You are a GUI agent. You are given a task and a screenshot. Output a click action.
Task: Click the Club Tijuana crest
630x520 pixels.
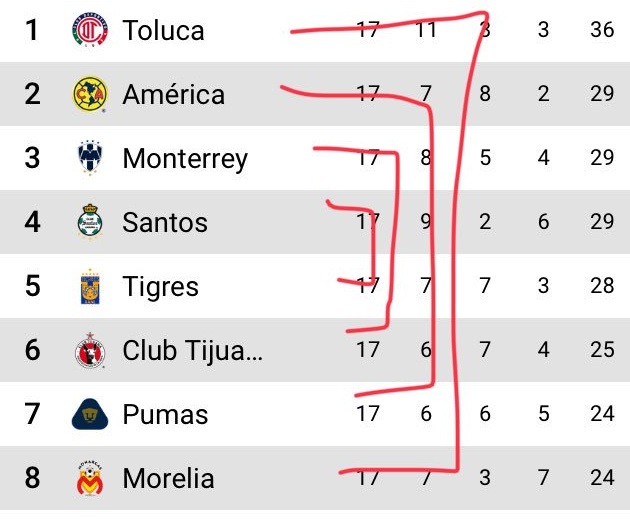click(89, 351)
